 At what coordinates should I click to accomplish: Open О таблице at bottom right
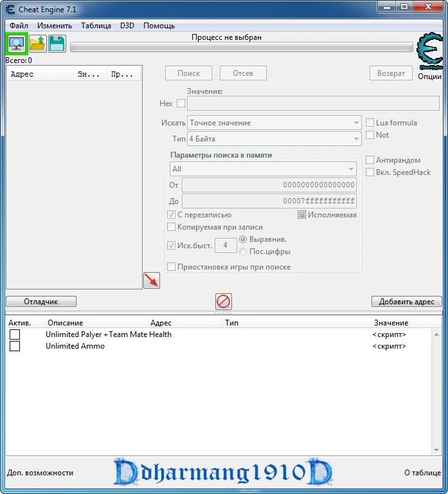[x=422, y=473]
